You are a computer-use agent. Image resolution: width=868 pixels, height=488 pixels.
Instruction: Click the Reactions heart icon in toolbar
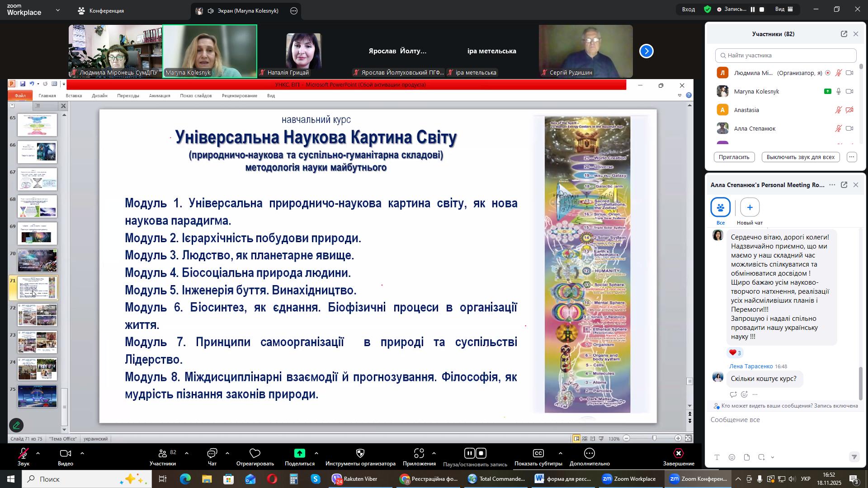(x=255, y=454)
